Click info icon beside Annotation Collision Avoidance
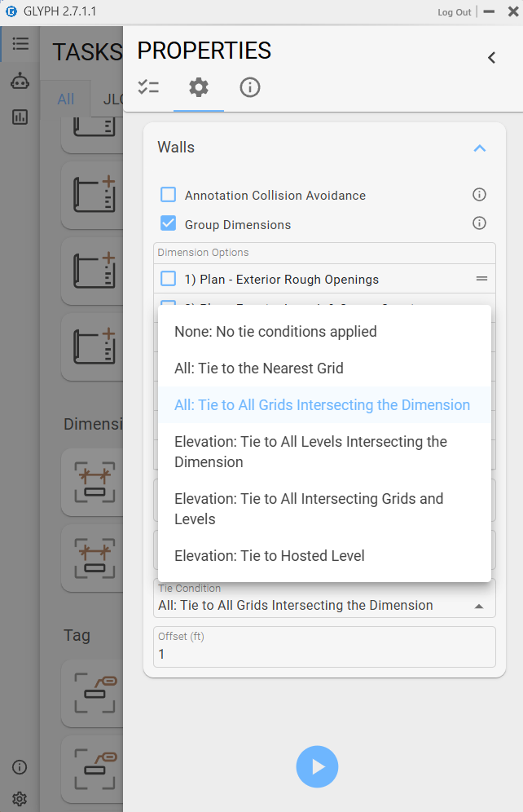 pyautogui.click(x=479, y=195)
